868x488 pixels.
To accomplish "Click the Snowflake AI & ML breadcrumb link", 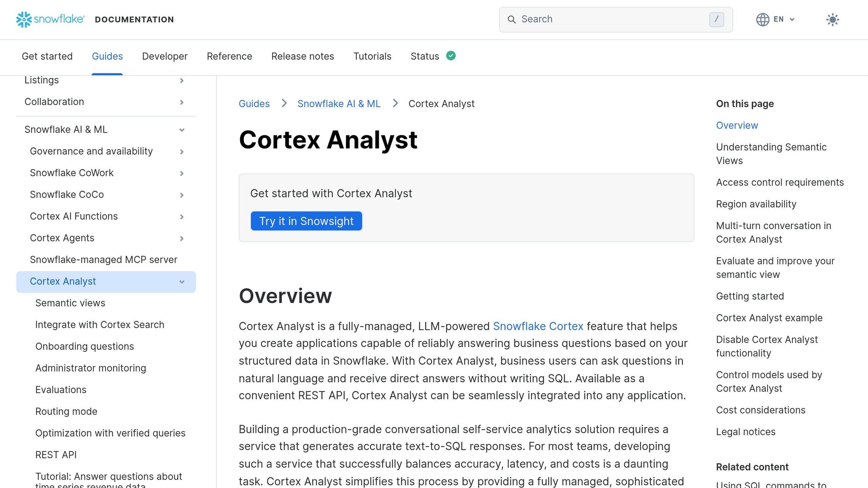I will (339, 104).
